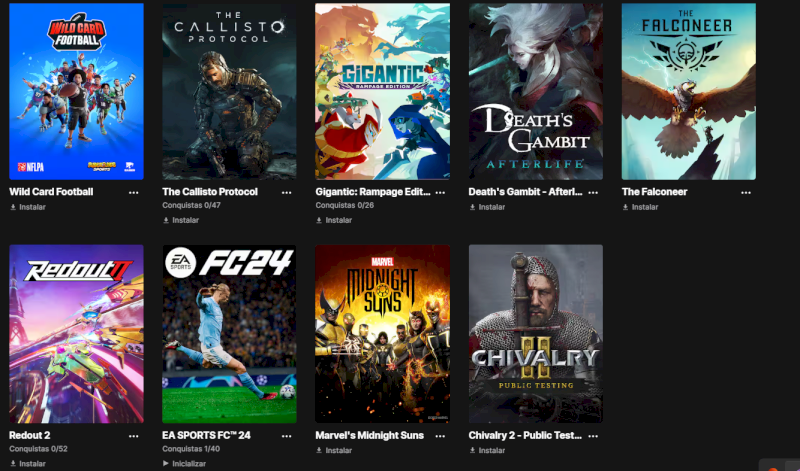Select the Redout 2 game cover
The image size is (800, 471).
coord(77,334)
